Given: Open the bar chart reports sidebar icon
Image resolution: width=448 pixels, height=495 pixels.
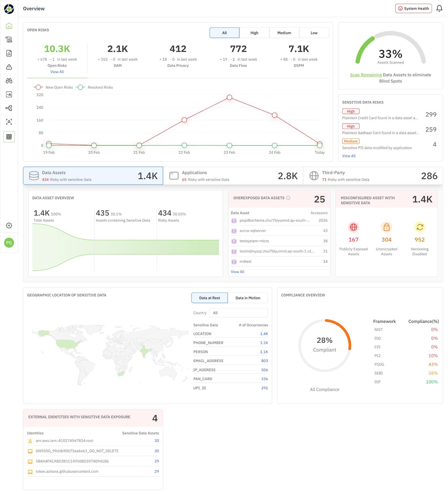Looking at the screenshot, I should (x=9, y=53).
